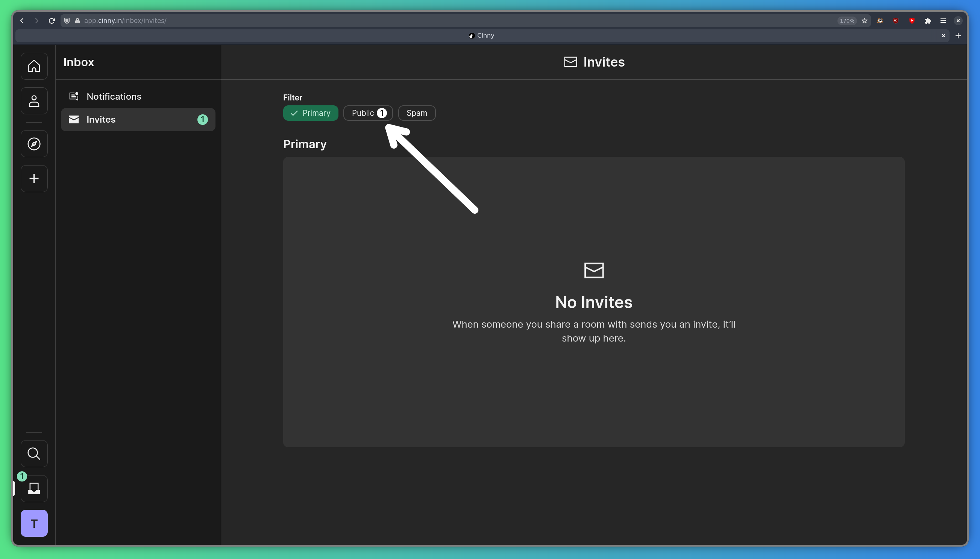
Task: Click the Create Space plus icon
Action: tap(34, 179)
